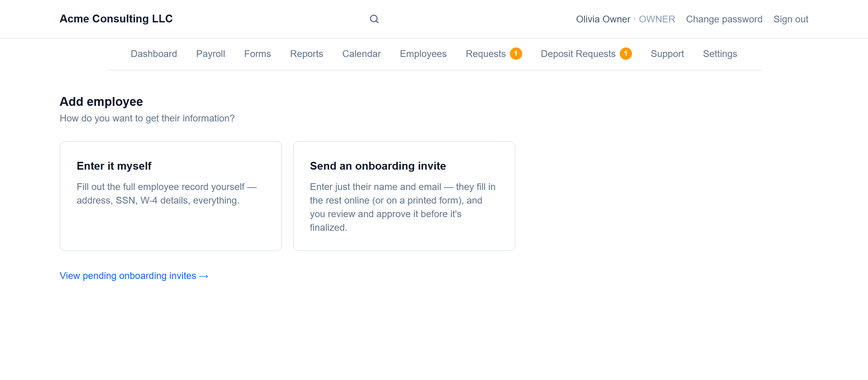The width and height of the screenshot is (868, 380).
Task: Click the Olivia Owner user name
Action: (x=603, y=19)
